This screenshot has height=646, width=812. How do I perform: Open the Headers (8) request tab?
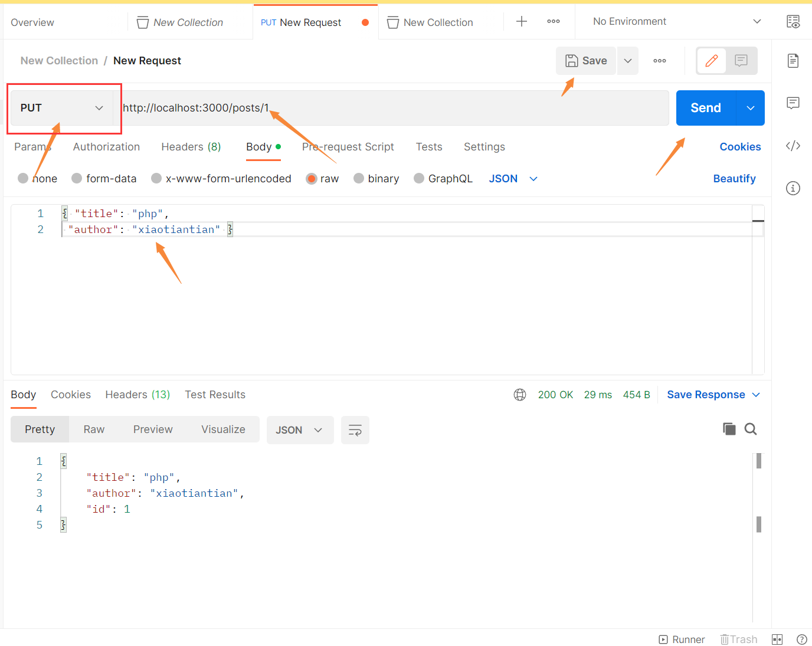point(191,147)
